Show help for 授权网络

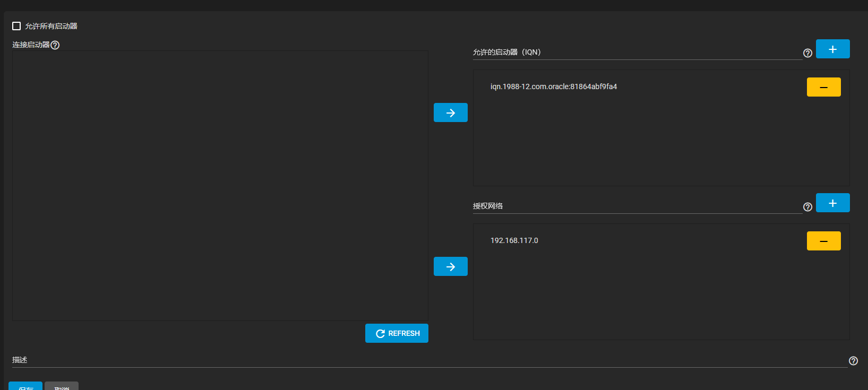(807, 207)
